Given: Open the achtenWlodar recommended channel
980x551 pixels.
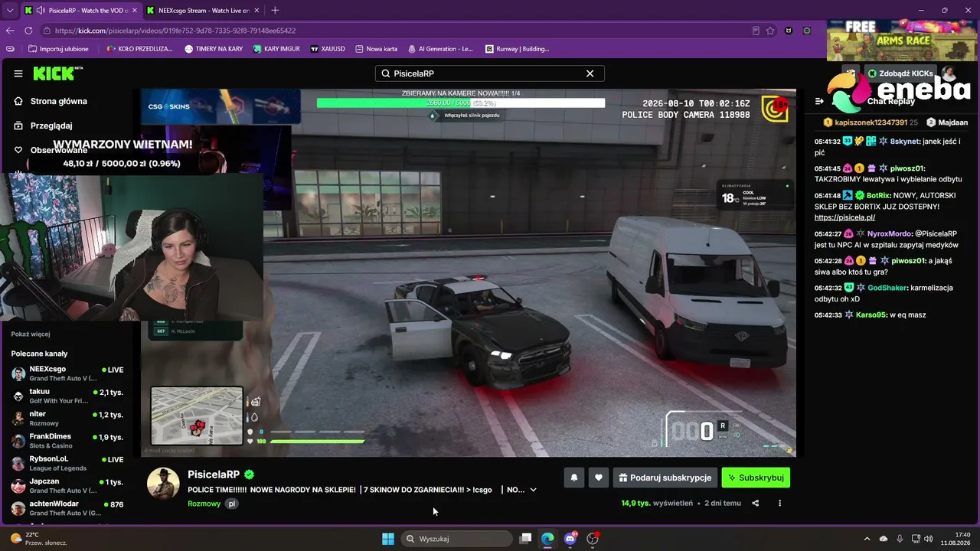Looking at the screenshot, I should click(x=67, y=508).
